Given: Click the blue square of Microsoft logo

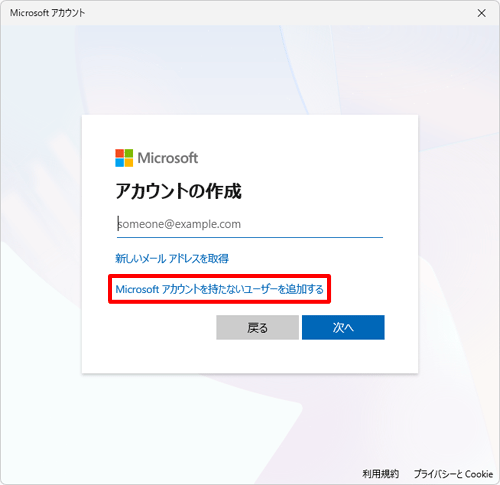Looking at the screenshot, I should (119, 163).
